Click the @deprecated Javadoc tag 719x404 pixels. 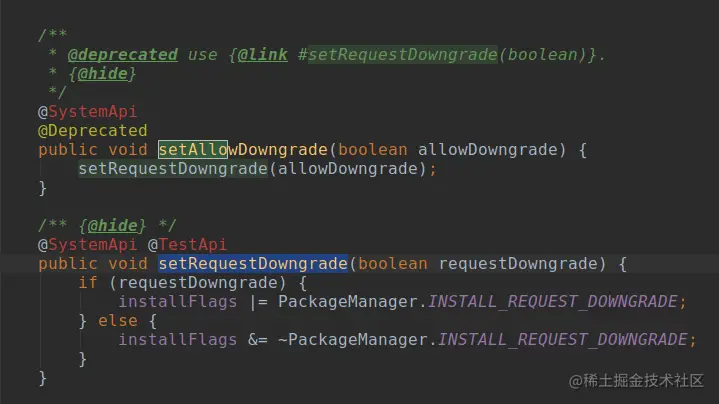click(x=122, y=55)
